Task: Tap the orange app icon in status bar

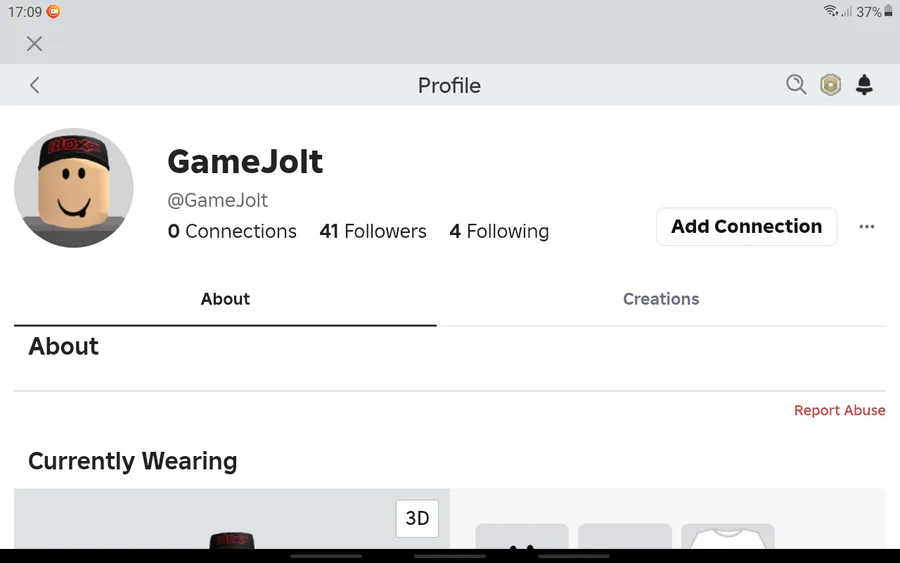Action: coord(53,11)
